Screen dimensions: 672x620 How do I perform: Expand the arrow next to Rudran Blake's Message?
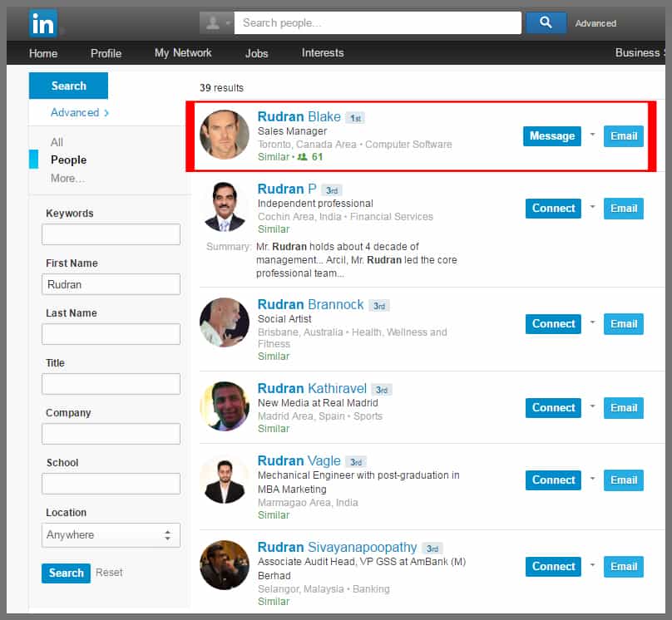(x=592, y=135)
